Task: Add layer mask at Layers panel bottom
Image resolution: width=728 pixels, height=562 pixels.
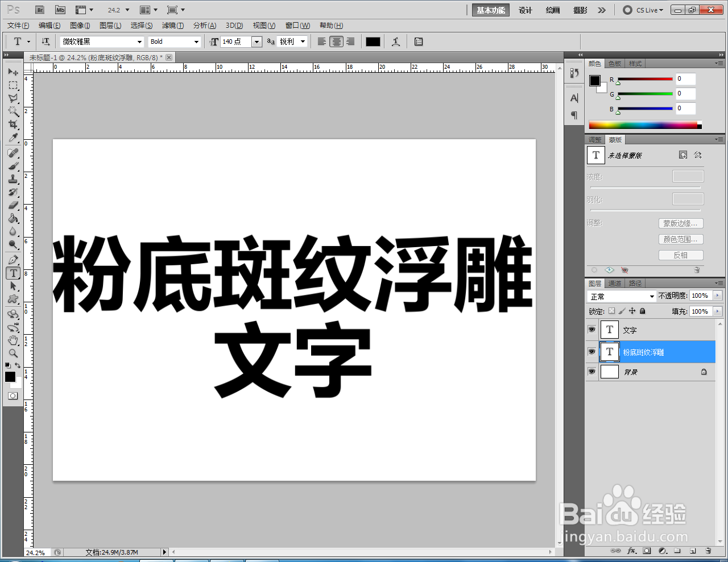Action: pos(647,551)
